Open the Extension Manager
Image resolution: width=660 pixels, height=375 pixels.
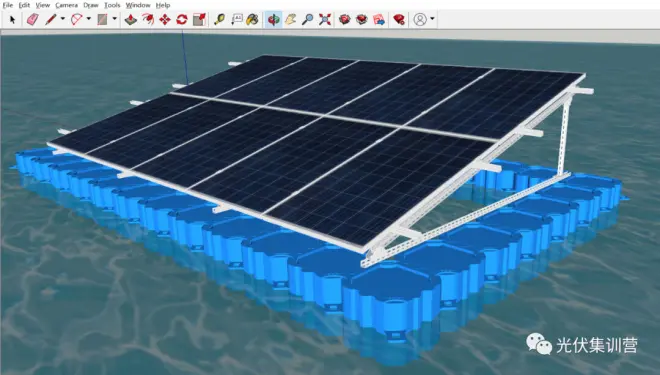coord(399,19)
